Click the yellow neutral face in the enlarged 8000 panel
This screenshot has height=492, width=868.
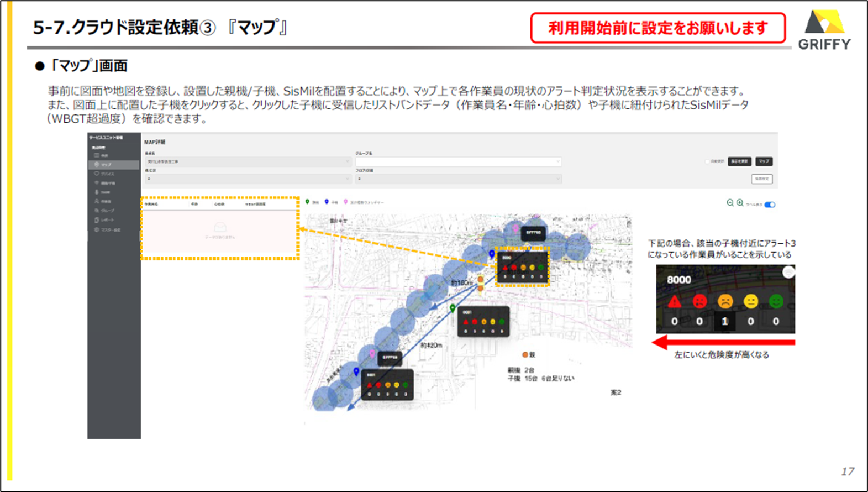(x=750, y=301)
